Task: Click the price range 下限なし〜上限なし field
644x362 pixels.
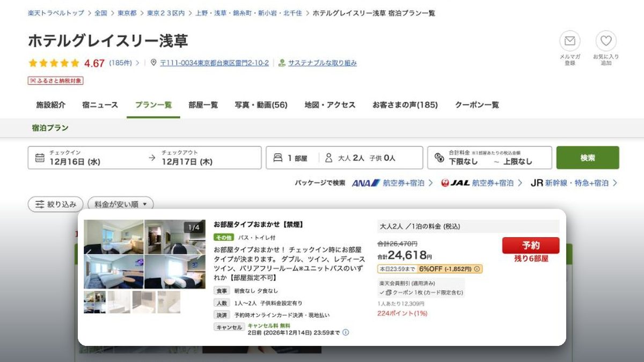Action: pyautogui.click(x=489, y=158)
